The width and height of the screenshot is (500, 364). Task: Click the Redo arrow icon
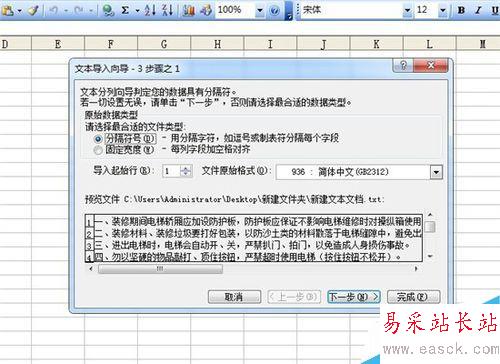79,11
